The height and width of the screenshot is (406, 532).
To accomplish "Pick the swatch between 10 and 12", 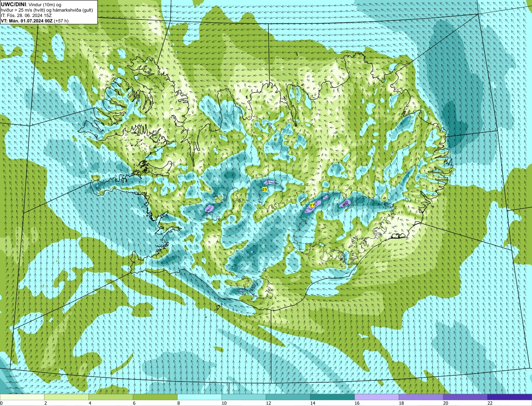I will [244, 397].
